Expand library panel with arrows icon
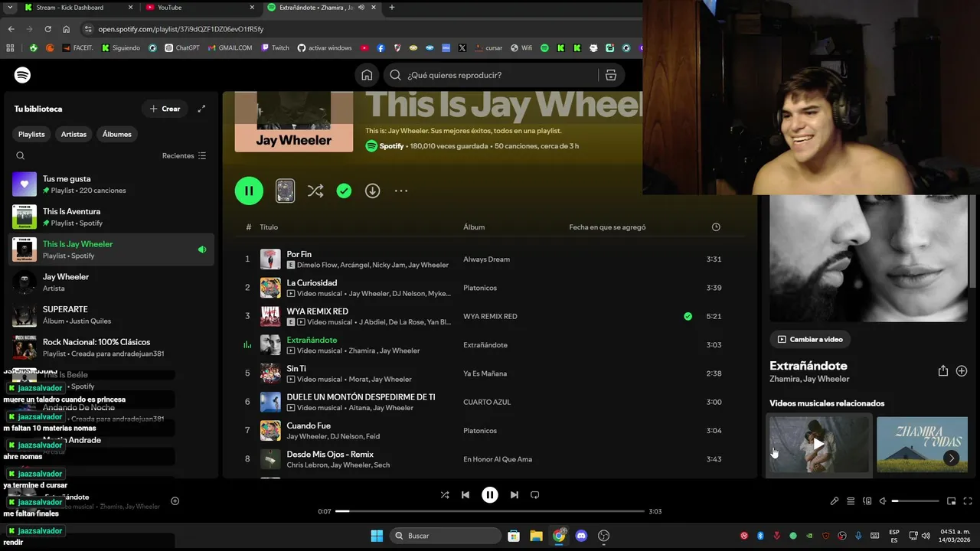The height and width of the screenshot is (551, 980). pyautogui.click(x=201, y=109)
